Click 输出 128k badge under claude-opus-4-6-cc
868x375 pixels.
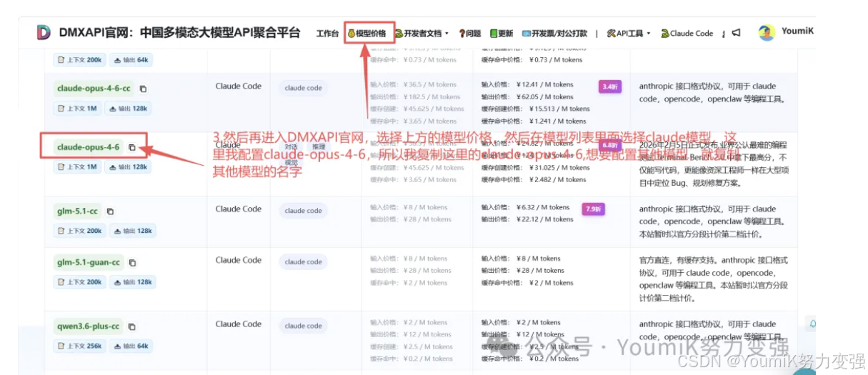point(129,109)
